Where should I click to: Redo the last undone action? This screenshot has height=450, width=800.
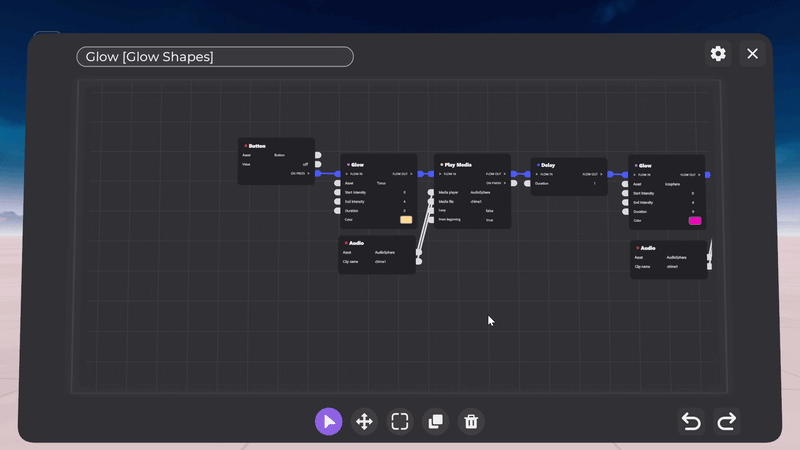(727, 421)
